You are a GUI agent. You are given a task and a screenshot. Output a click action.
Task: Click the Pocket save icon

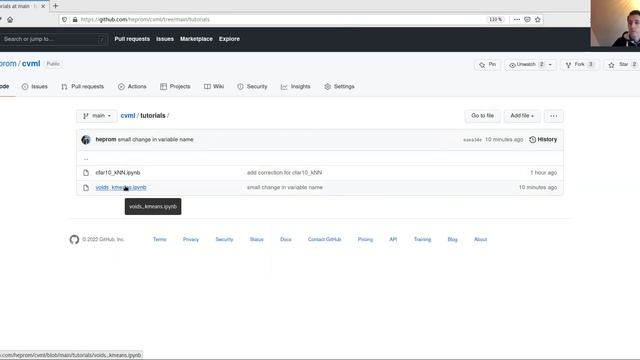point(527,20)
